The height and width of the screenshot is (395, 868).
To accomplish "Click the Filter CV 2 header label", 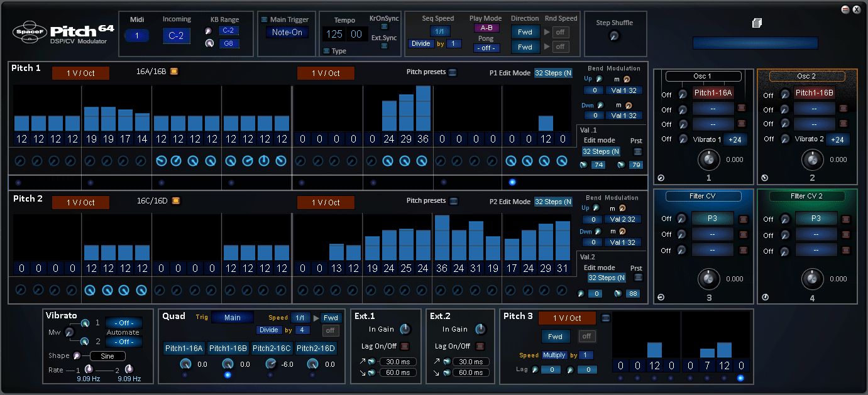I will tap(807, 196).
